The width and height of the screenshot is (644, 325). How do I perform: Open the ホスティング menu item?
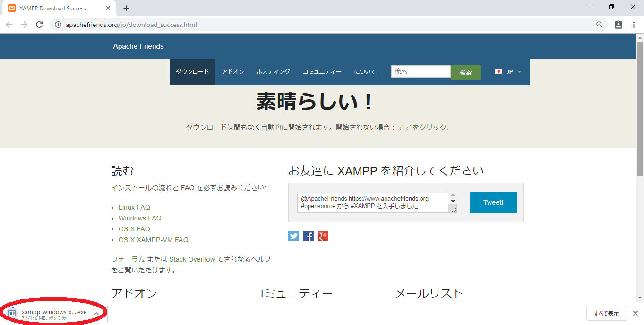coord(273,72)
